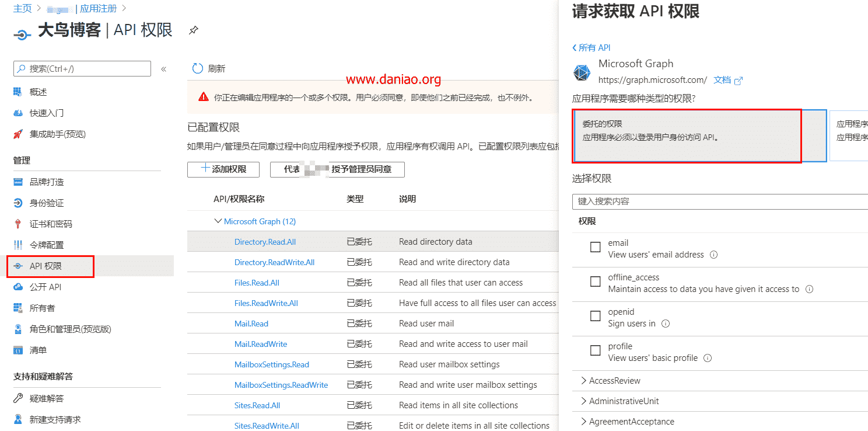Image resolution: width=868 pixels, height=431 pixels.
Task: Collapse the Microsoft Graph (12) permissions group
Action: (x=218, y=221)
